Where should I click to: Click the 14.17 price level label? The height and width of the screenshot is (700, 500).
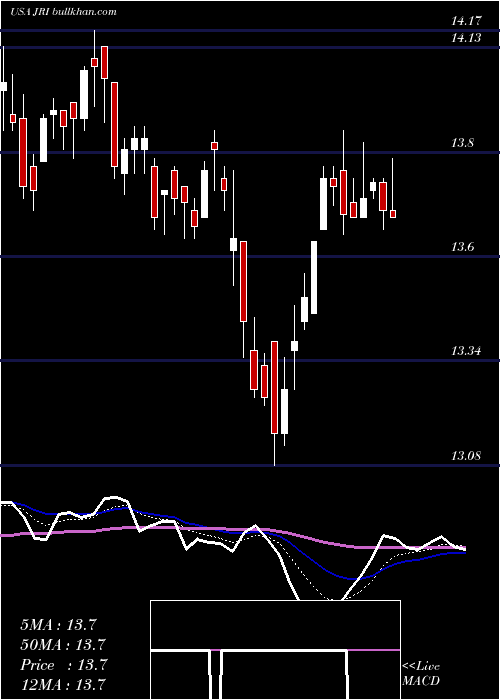coord(466,21)
